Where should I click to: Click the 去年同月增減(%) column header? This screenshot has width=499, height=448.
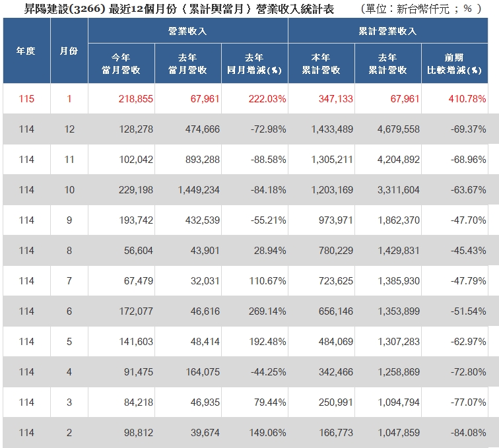click(254, 64)
